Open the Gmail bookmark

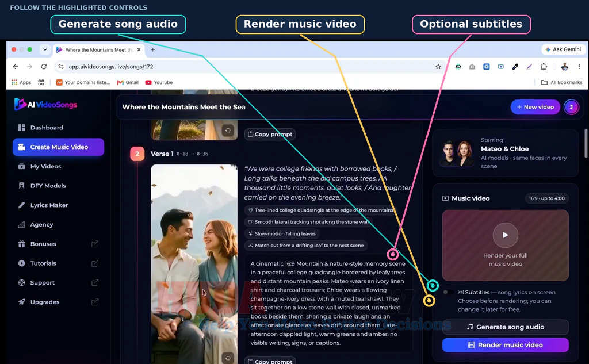click(x=128, y=82)
